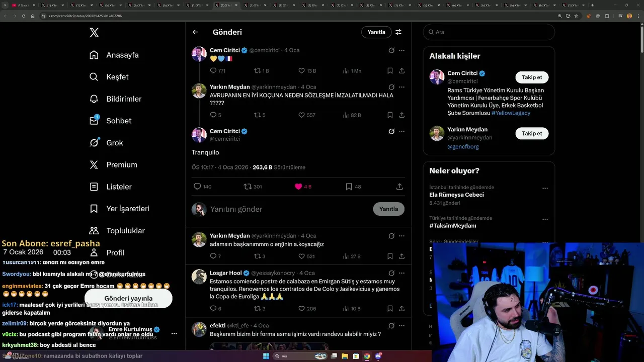Open more options on the Tranquilo tweet
644x362 pixels.
pos(401,131)
